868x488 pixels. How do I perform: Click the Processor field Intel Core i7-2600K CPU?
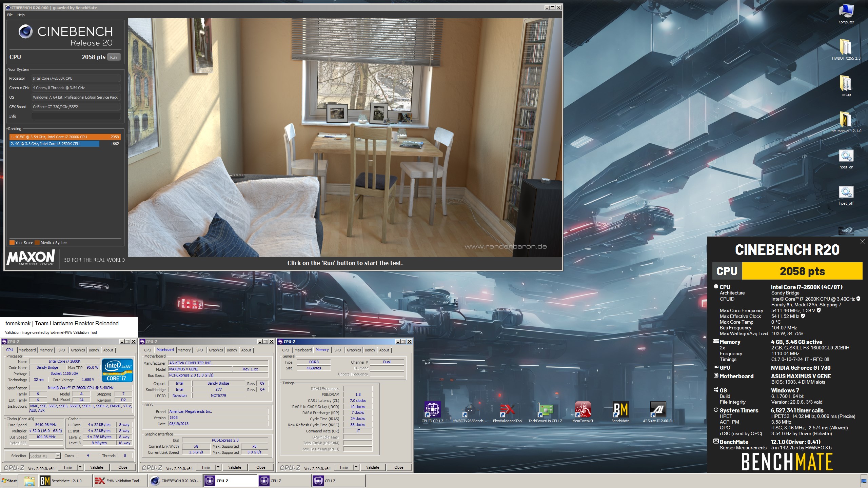coord(76,78)
